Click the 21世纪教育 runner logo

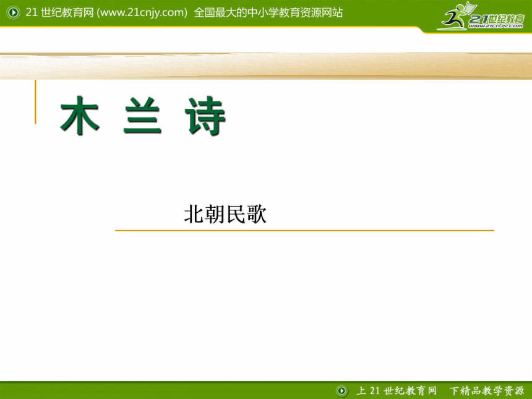pos(481,16)
